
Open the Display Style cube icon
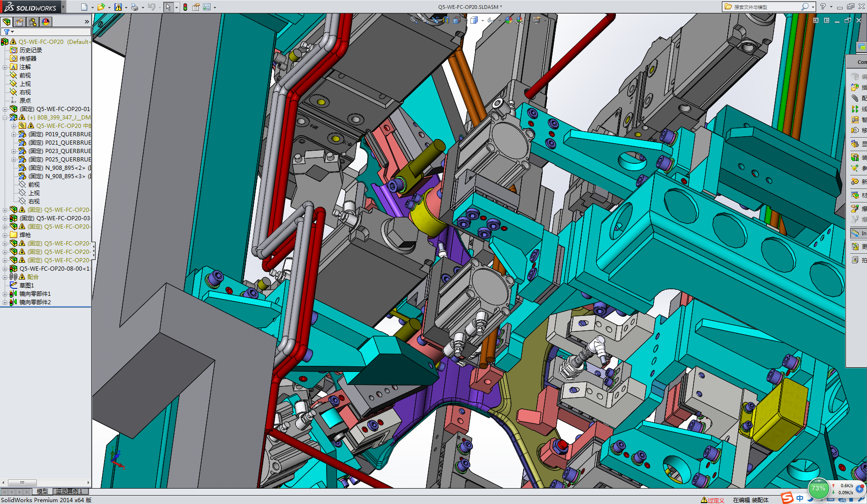[x=474, y=20]
